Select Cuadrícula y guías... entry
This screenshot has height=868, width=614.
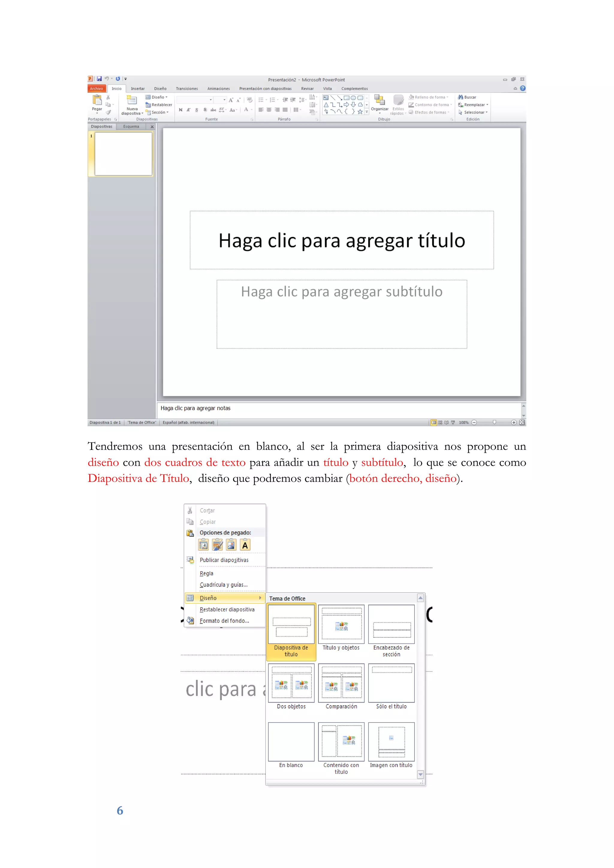point(225,584)
